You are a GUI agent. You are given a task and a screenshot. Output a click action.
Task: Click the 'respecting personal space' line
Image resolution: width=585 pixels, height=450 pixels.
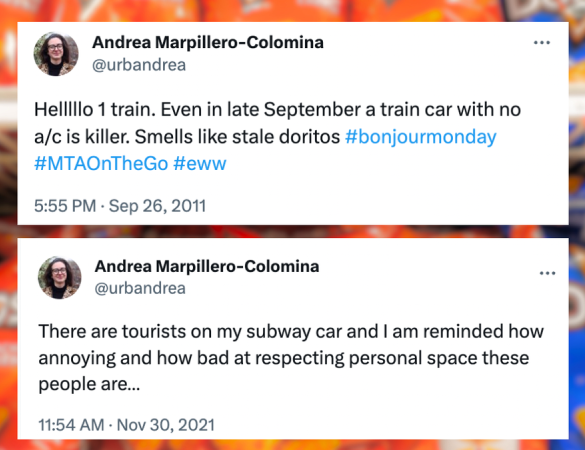click(x=284, y=358)
